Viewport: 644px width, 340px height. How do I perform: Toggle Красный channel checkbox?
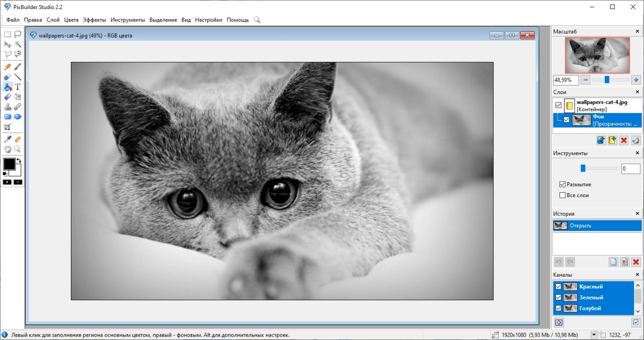pyautogui.click(x=558, y=287)
